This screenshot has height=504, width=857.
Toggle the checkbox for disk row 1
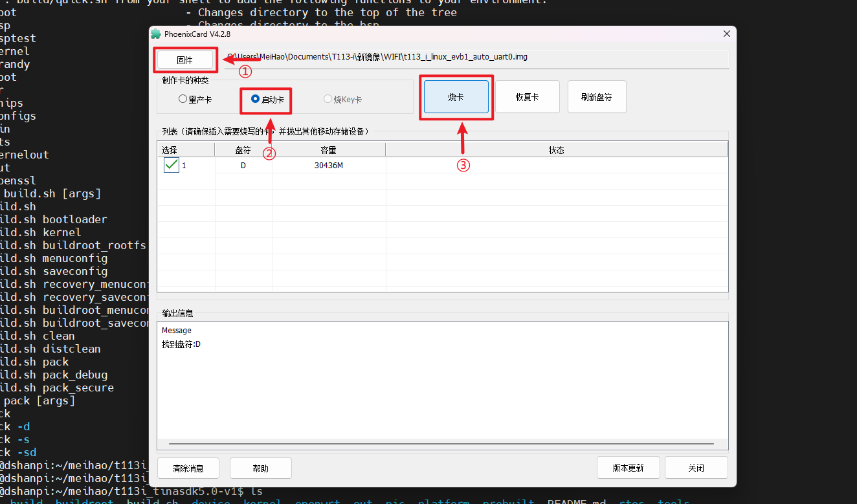(172, 165)
